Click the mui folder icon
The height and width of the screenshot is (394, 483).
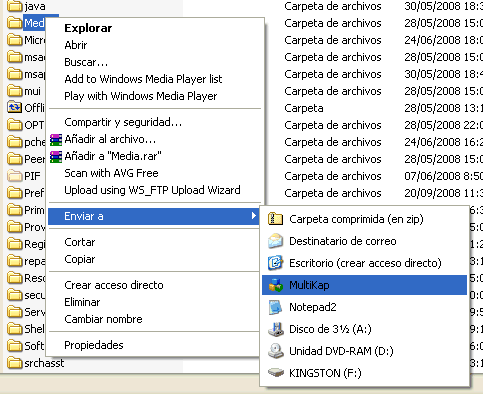(x=14, y=91)
